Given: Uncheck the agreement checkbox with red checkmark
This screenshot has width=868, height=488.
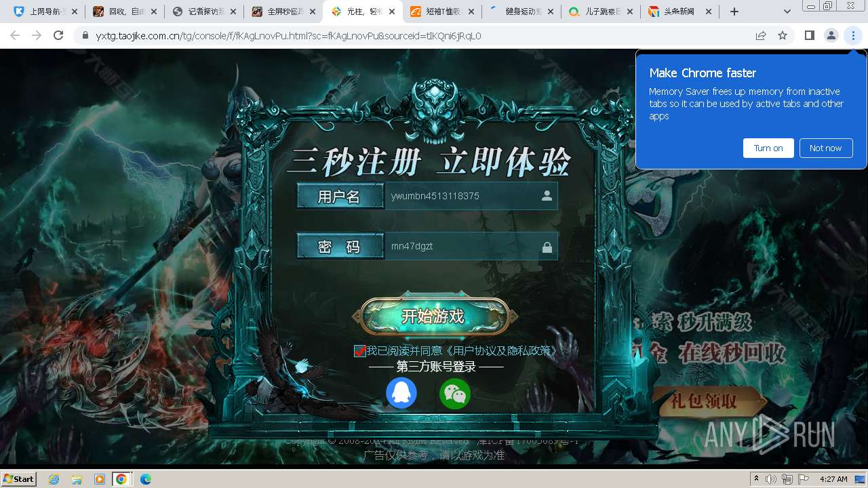Looking at the screenshot, I should pyautogui.click(x=360, y=350).
